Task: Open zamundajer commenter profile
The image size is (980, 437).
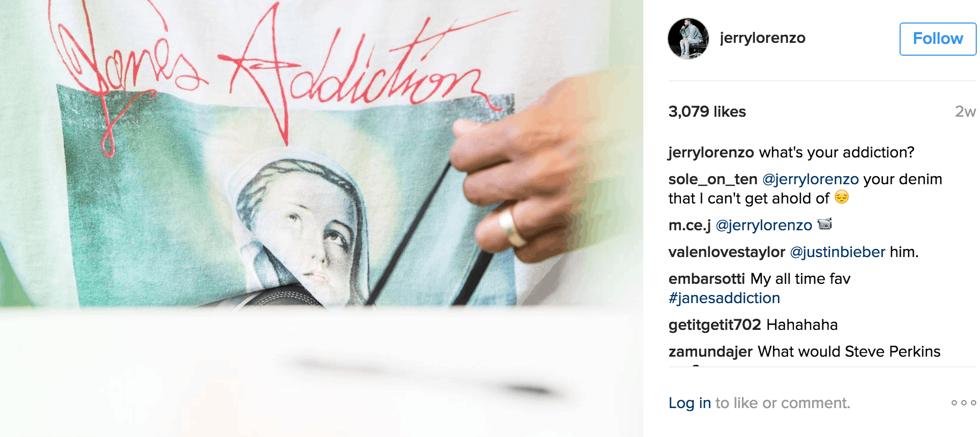Action: (x=710, y=351)
